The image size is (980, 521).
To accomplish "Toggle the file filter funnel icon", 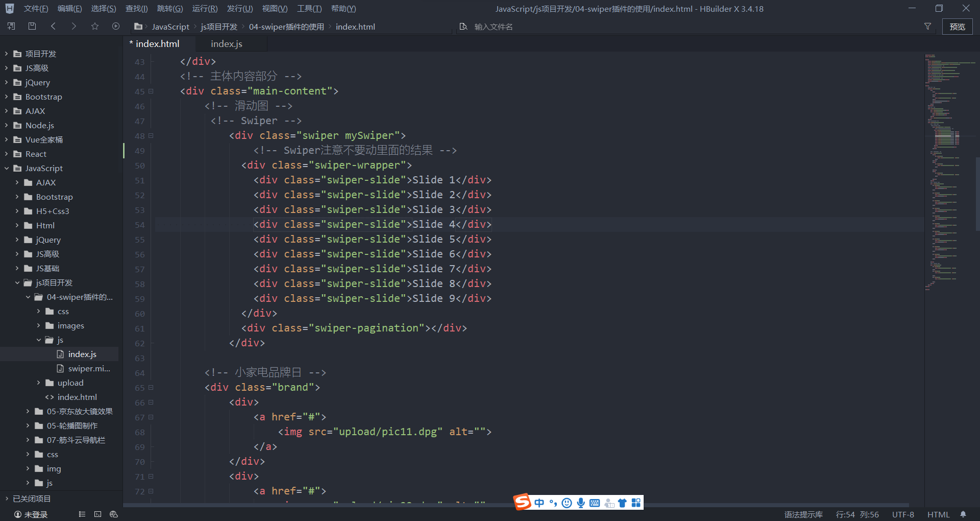I will pos(928,26).
